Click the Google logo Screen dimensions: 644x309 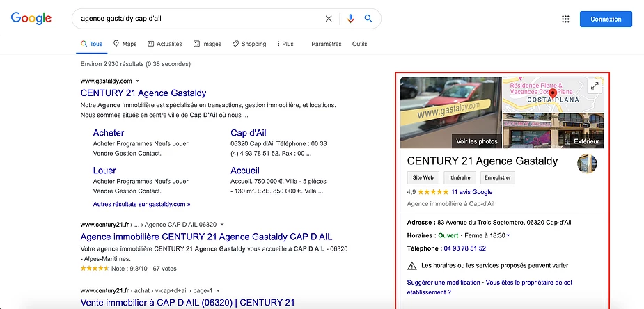[x=31, y=19]
